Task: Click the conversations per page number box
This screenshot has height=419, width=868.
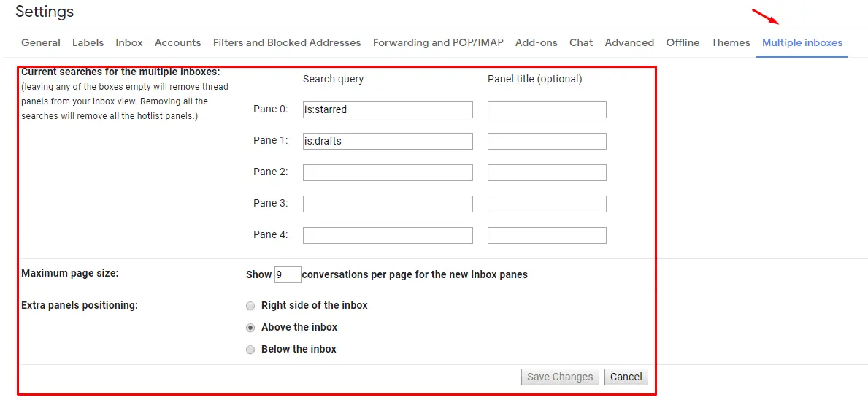Action: (x=288, y=274)
